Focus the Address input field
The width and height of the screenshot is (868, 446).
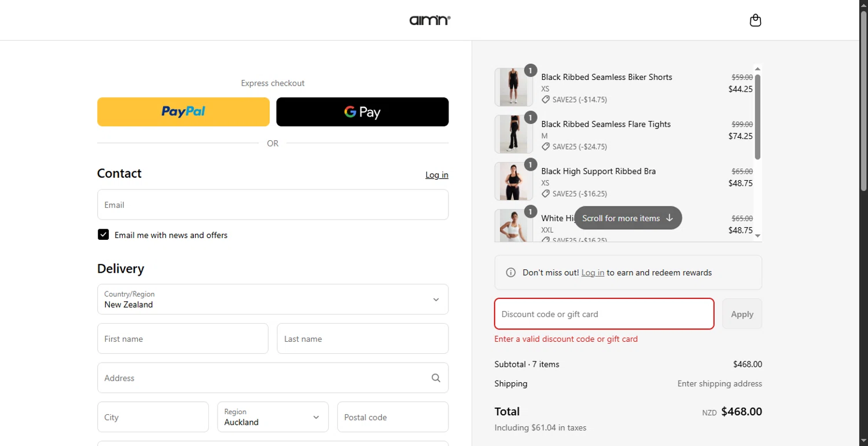point(273,378)
